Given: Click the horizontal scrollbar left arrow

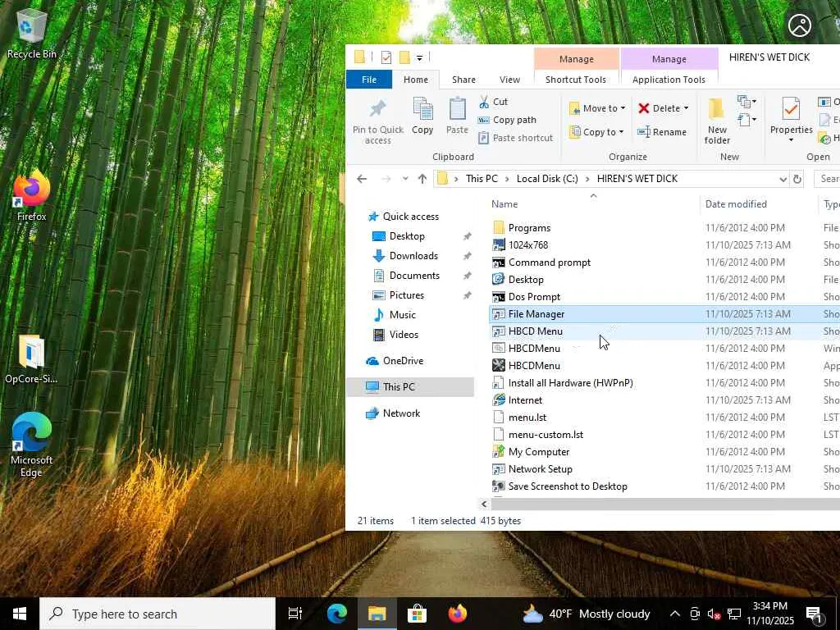Looking at the screenshot, I should click(484, 504).
